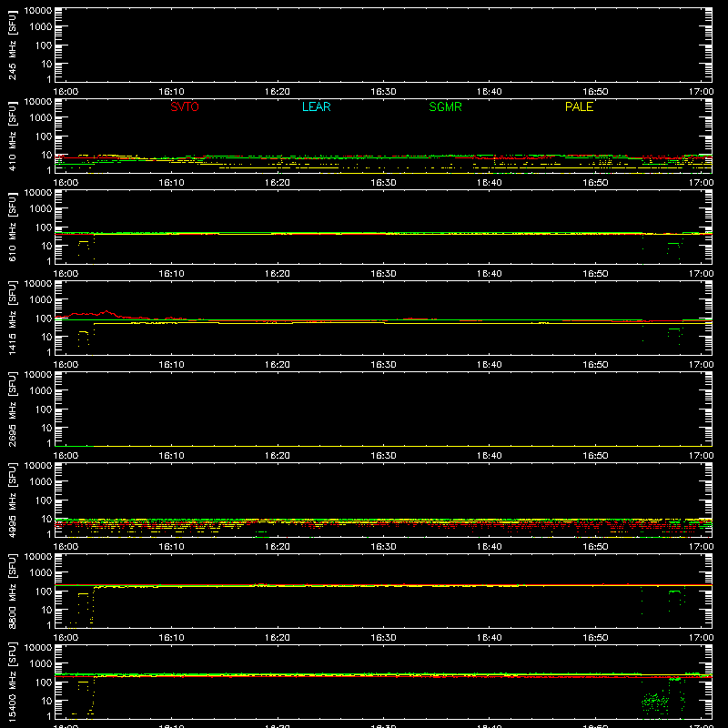Click the cyan LEAR station legend label
Image resolution: width=728 pixels, height=728 pixels.
[x=316, y=106]
